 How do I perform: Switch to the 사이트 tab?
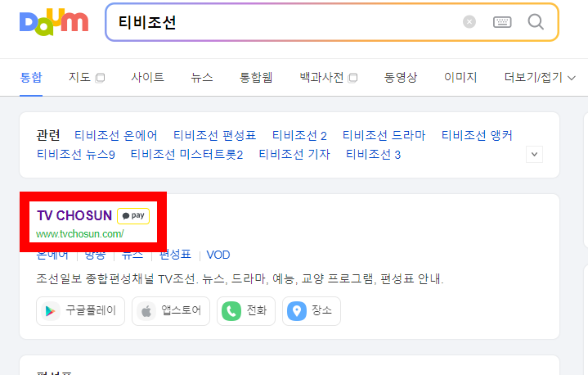[x=147, y=77]
